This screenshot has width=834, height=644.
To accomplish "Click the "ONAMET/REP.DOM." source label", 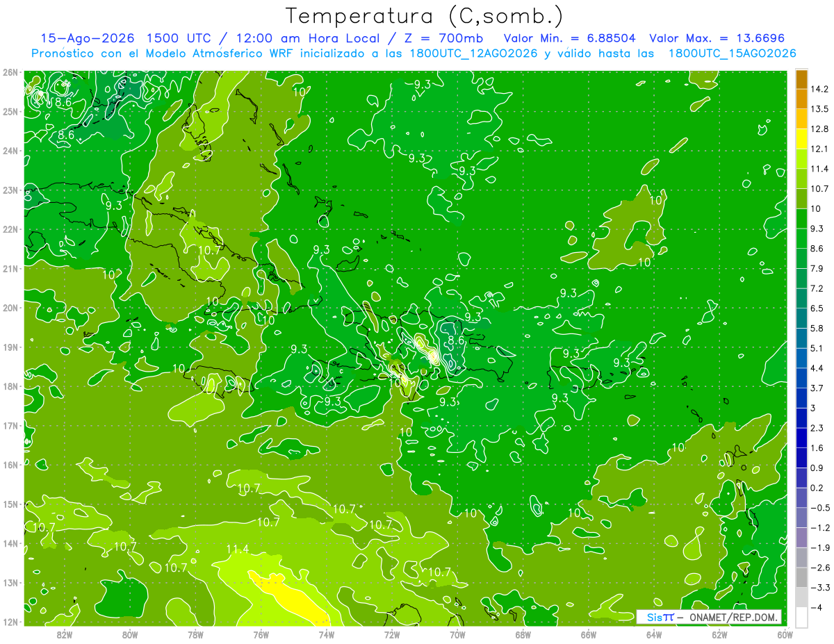I will tap(733, 618).
